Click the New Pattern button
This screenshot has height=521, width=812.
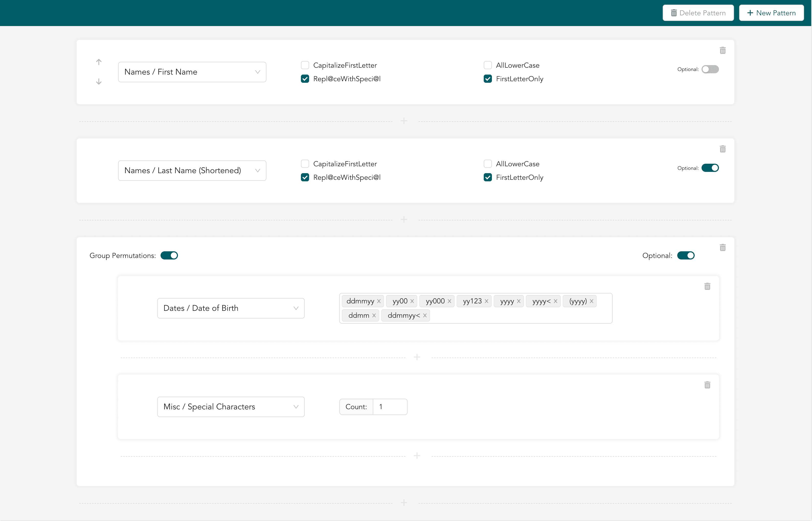point(771,13)
